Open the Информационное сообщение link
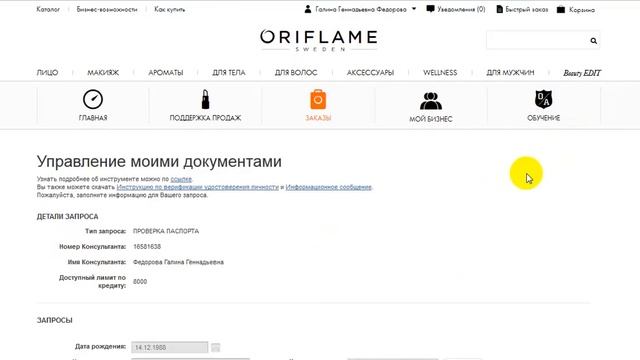The image size is (640, 360). coord(329,187)
